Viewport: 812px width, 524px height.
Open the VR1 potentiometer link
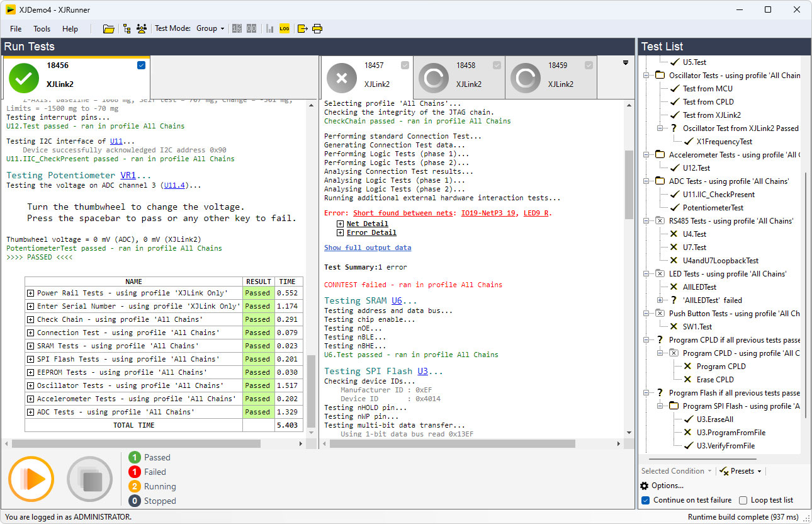point(128,175)
